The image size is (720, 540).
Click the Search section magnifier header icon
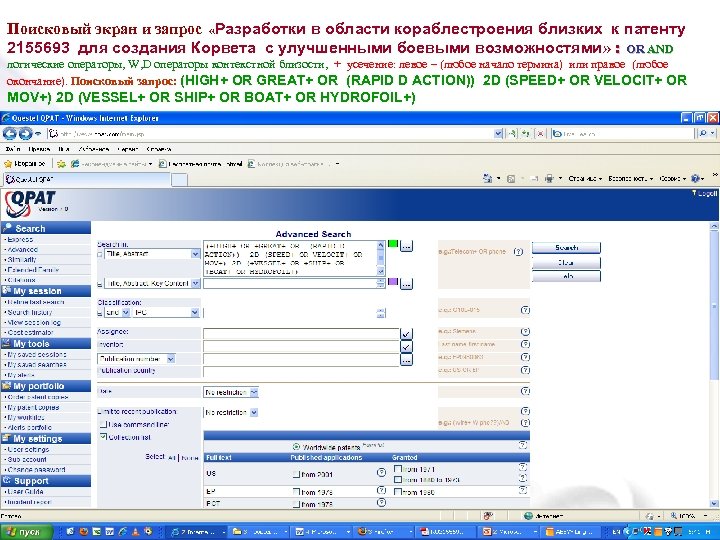click(7, 228)
